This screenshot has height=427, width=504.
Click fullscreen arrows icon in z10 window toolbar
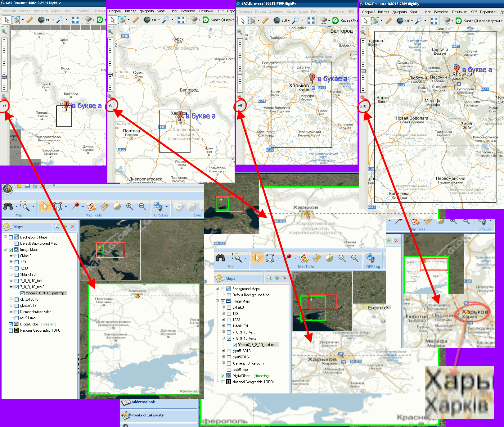point(434,21)
